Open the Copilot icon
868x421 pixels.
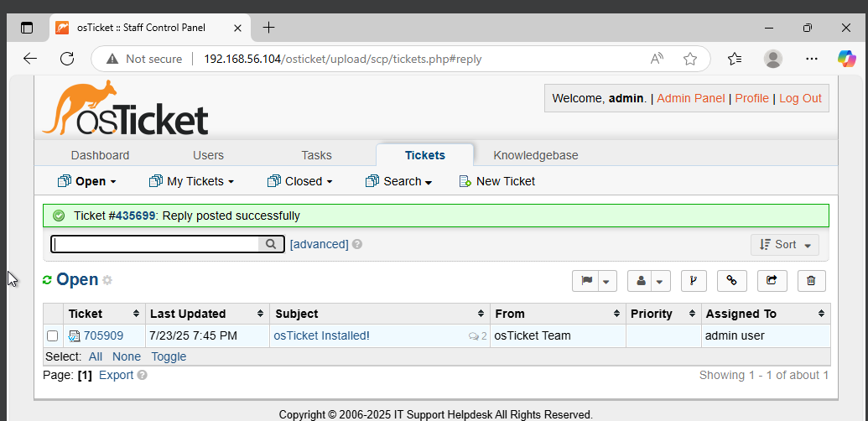846,58
